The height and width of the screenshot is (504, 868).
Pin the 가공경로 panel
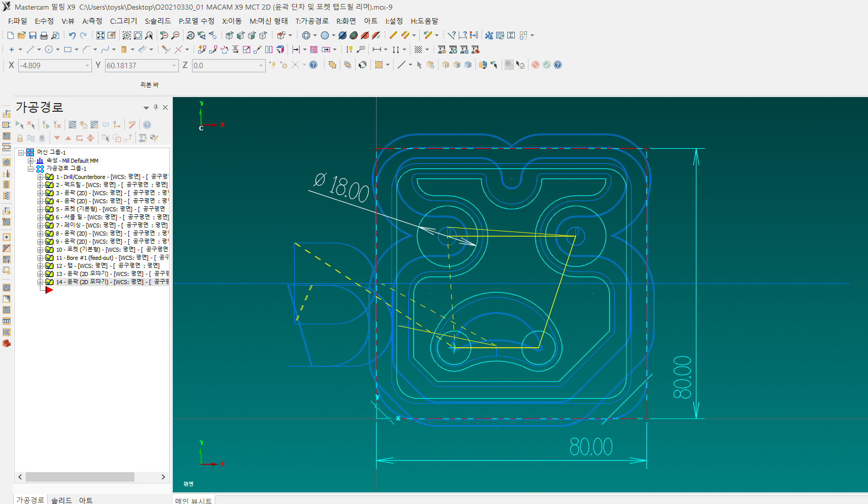click(x=156, y=107)
